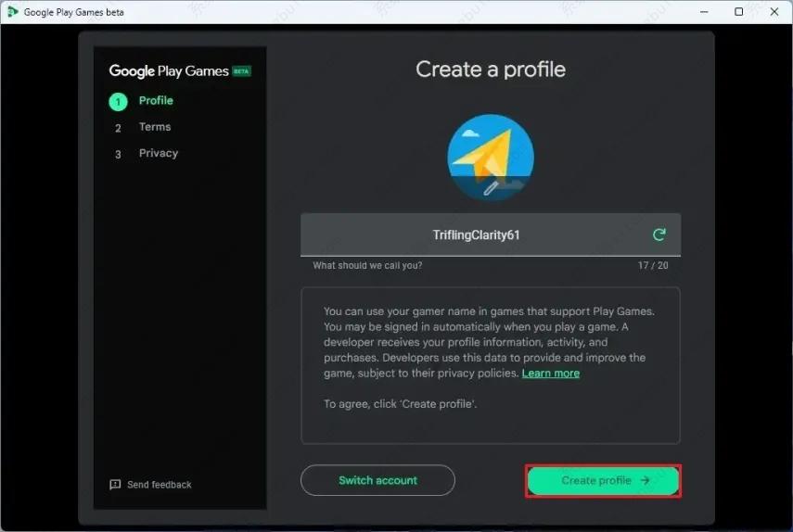Click the BETA badge beside logo

pyautogui.click(x=241, y=71)
